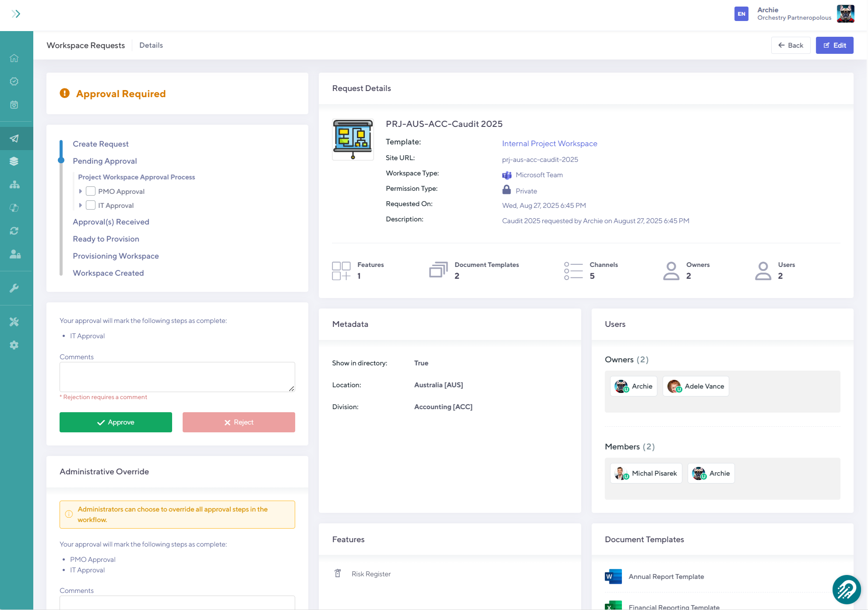Collapse the sidebar using the double-arrow toggle
The image size is (868, 610).
pos(17,14)
